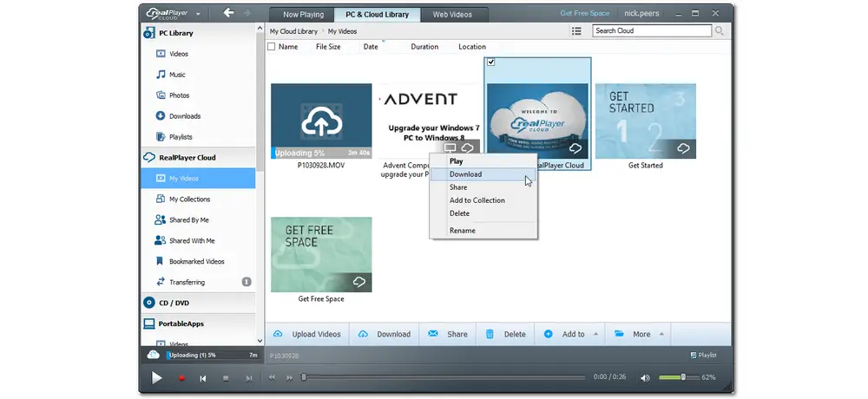The width and height of the screenshot is (868, 399).
Task: Skip to next track
Action: pyautogui.click(x=248, y=378)
